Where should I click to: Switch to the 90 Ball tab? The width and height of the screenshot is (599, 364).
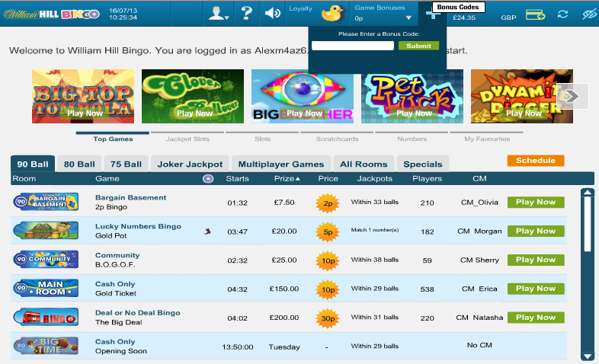tap(33, 164)
